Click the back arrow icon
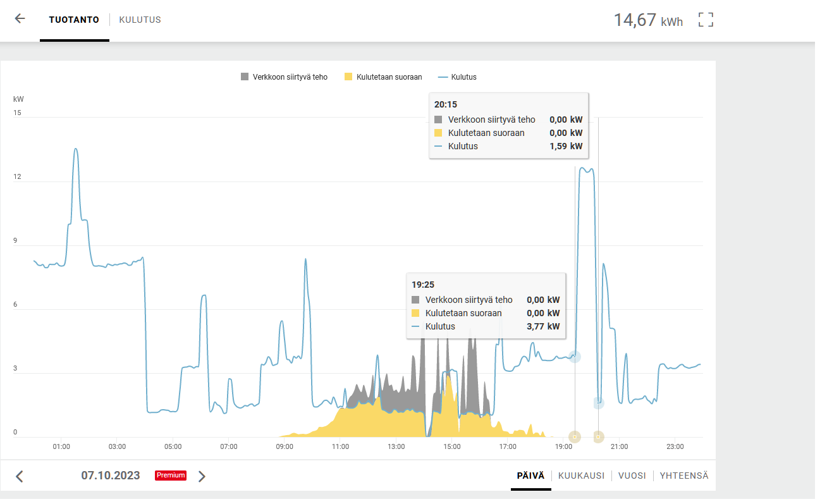Screen dimensions: 827x504 pos(20,19)
